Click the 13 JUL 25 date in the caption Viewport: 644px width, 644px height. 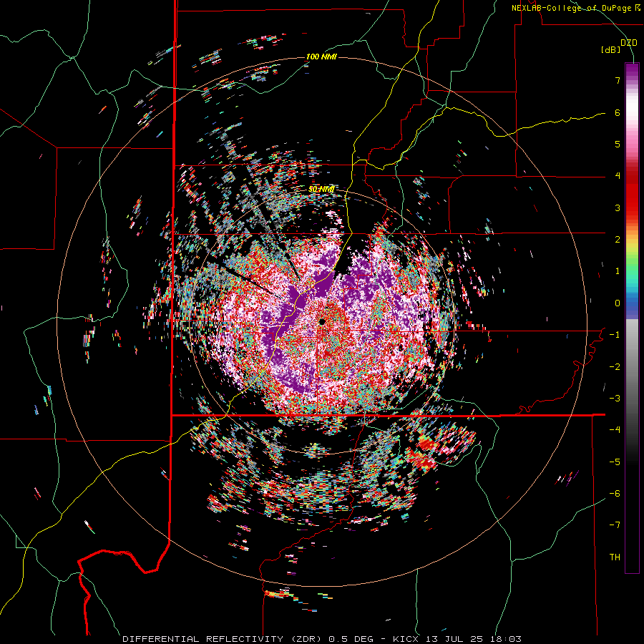click(456, 639)
